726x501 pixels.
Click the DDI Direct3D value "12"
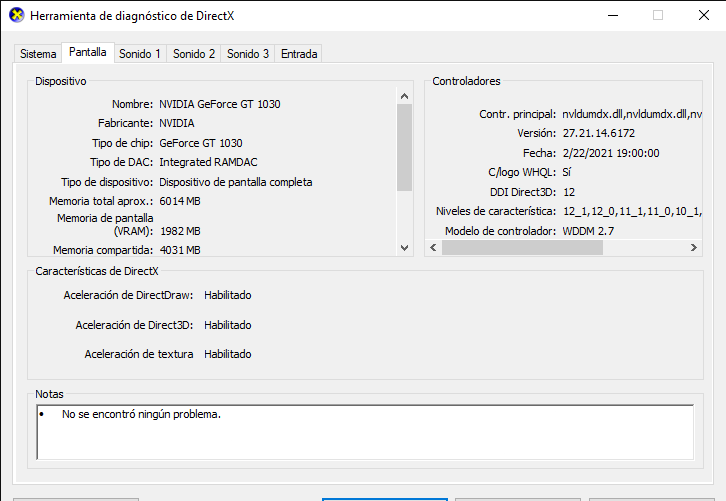(569, 192)
